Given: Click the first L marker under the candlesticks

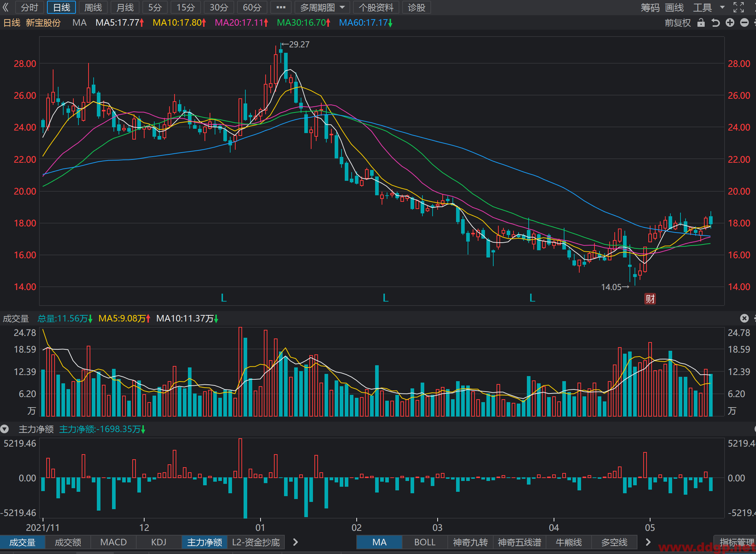Looking at the screenshot, I should (224, 298).
